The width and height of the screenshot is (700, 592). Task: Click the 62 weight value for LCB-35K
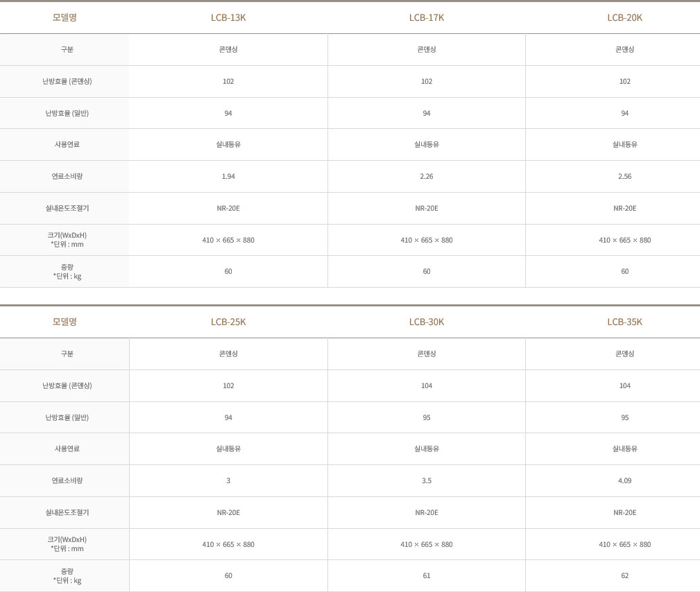624,575
